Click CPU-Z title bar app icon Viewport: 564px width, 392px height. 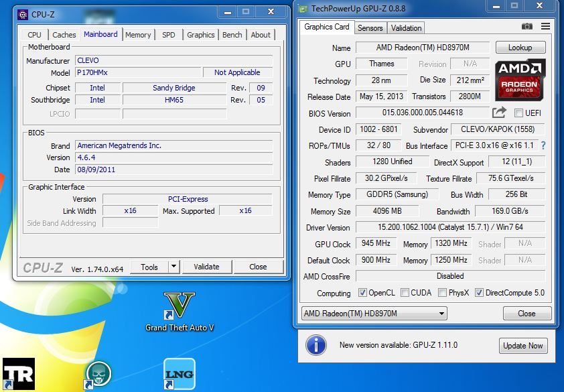[23, 14]
